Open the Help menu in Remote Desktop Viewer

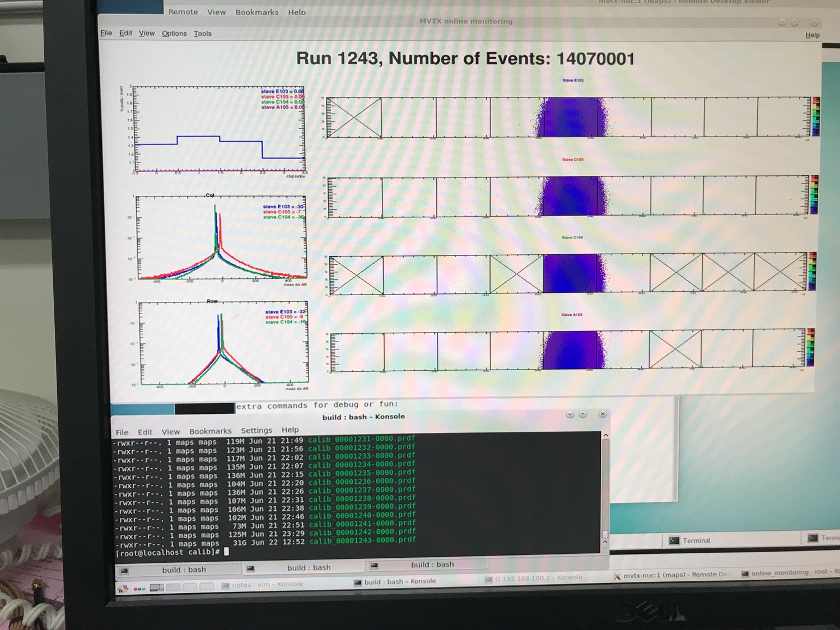coord(297,12)
